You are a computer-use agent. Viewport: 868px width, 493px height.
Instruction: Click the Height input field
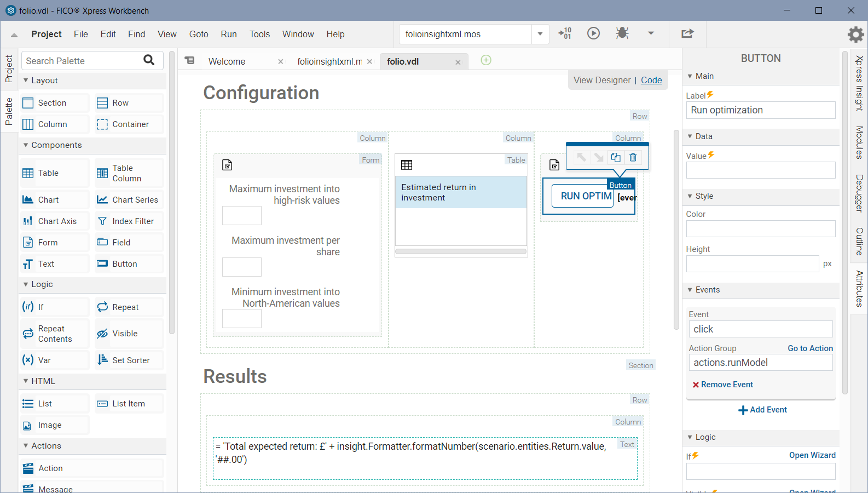pos(753,263)
